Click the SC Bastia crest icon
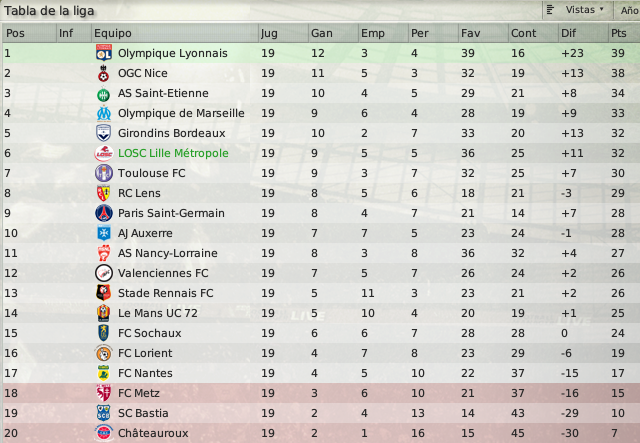Viewport: 640px width, 443px height. point(104,413)
